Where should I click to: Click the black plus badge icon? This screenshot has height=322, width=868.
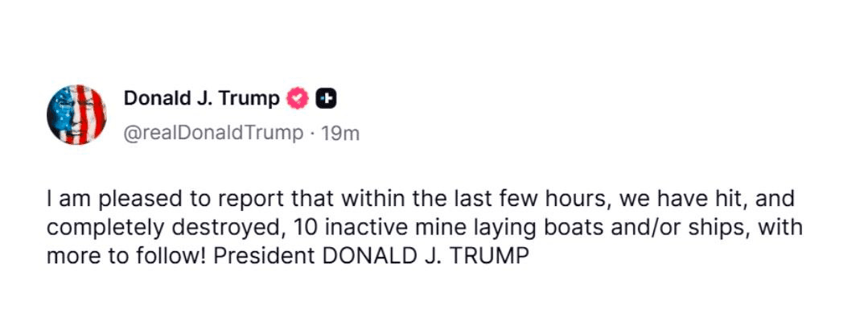tap(325, 98)
